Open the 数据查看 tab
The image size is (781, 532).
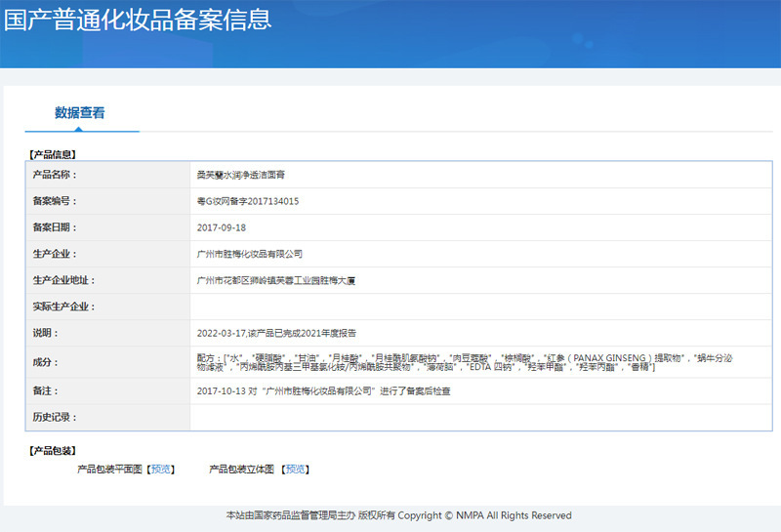tap(80, 113)
